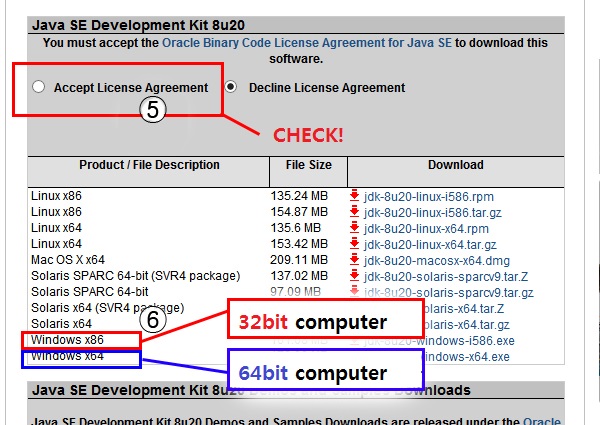Click the Windows x86 row label
This screenshot has height=425, width=600.
pyautogui.click(x=67, y=340)
